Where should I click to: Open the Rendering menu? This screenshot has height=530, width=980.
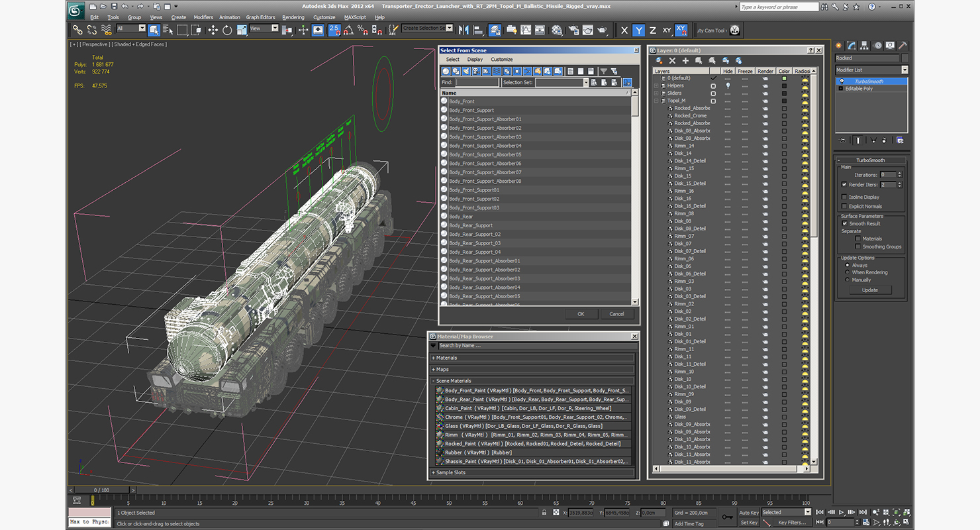coord(293,17)
